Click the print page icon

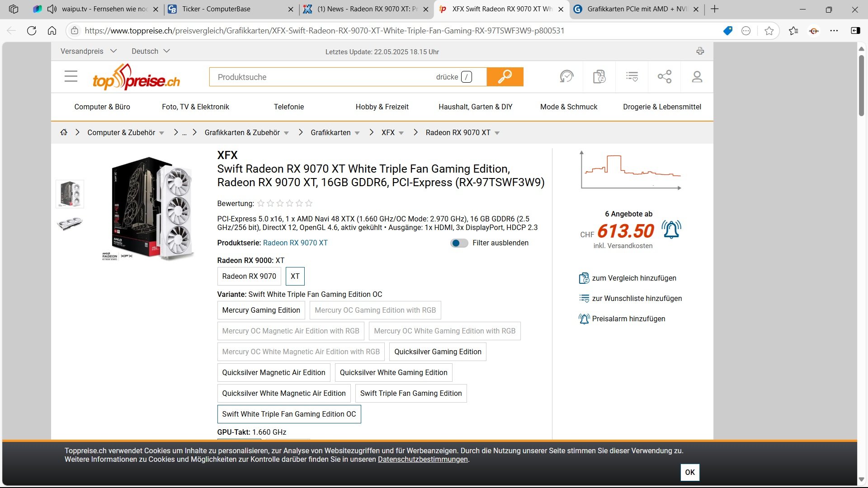click(700, 51)
